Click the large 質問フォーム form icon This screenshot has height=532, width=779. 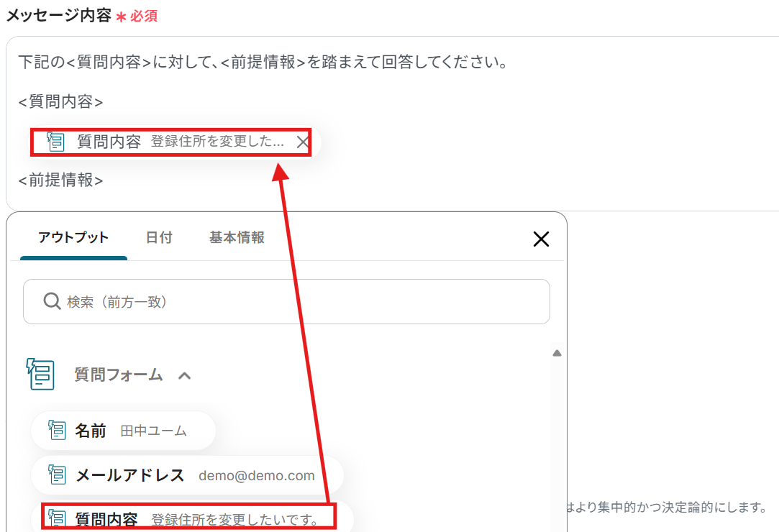click(x=41, y=374)
